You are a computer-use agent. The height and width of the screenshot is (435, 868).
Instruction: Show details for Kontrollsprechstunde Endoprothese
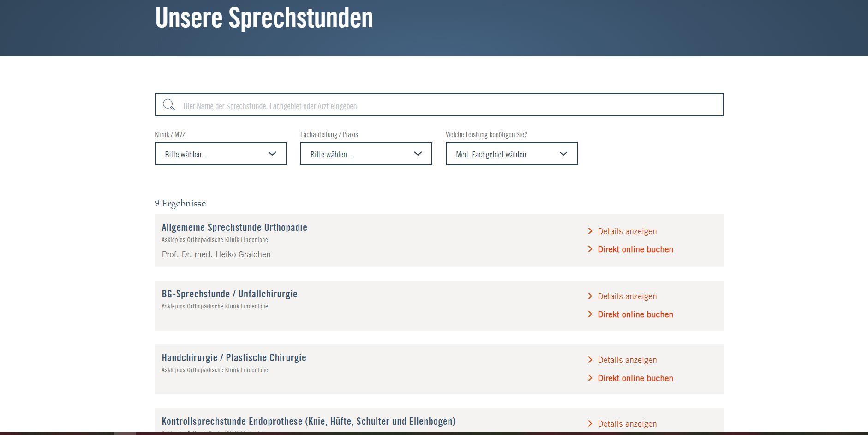click(623, 424)
